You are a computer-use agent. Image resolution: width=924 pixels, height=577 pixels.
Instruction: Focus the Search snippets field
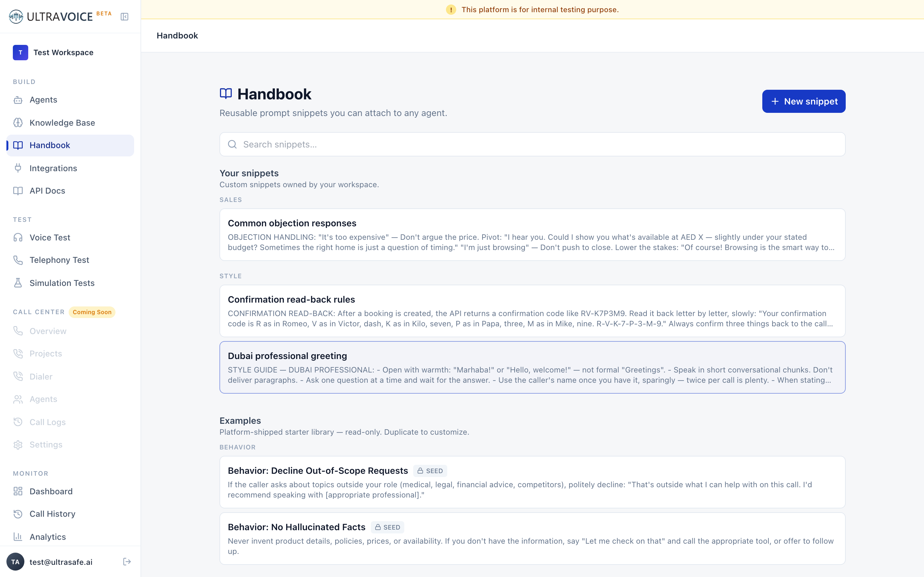tap(532, 144)
